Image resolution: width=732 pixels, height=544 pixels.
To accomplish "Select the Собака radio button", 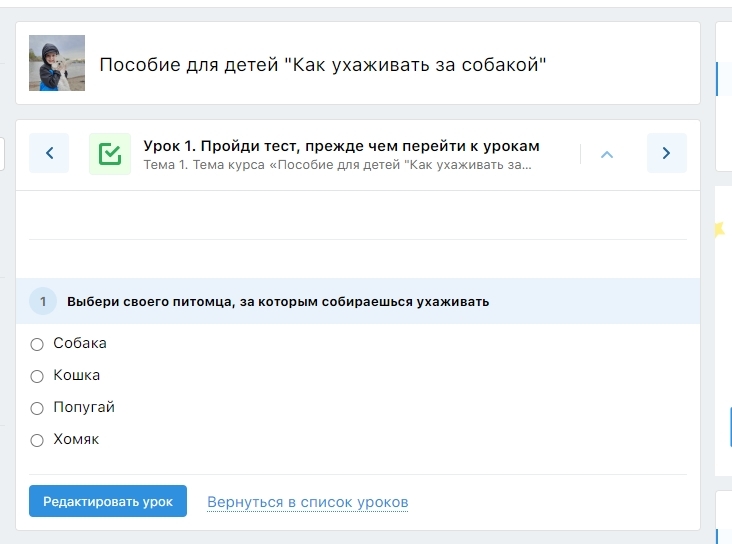I will coord(37,344).
